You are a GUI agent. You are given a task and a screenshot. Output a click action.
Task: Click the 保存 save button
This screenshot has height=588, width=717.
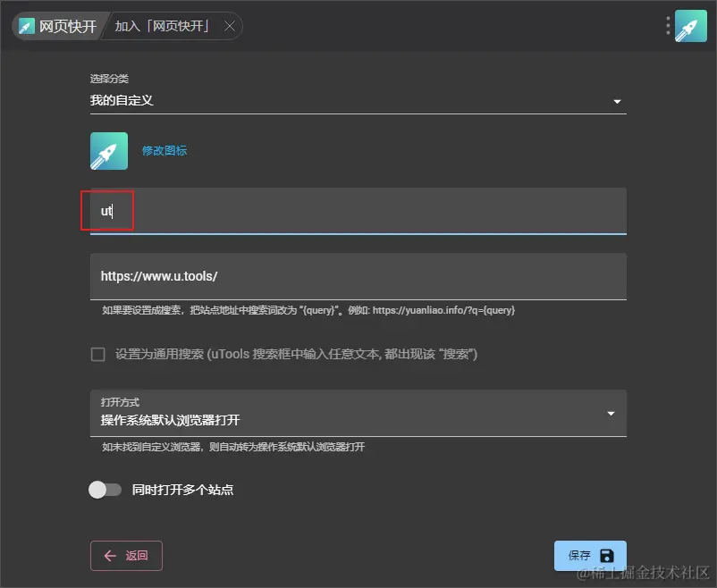tap(590, 556)
